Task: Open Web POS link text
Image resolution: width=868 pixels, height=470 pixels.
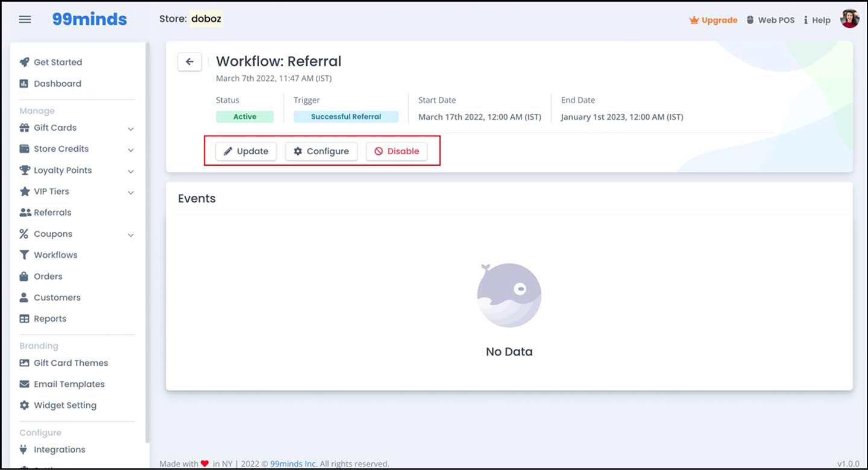Action: point(776,20)
